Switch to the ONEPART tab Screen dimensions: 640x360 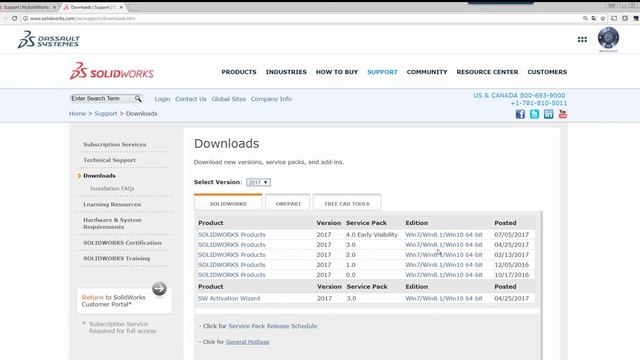pos(288,203)
